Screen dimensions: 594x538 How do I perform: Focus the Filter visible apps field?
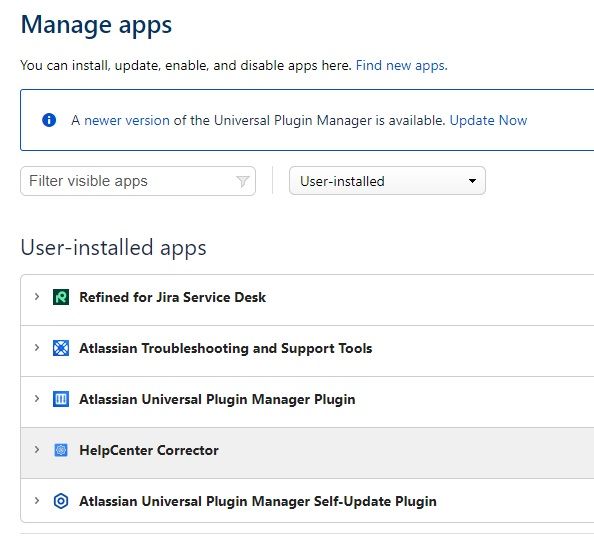pos(138,181)
